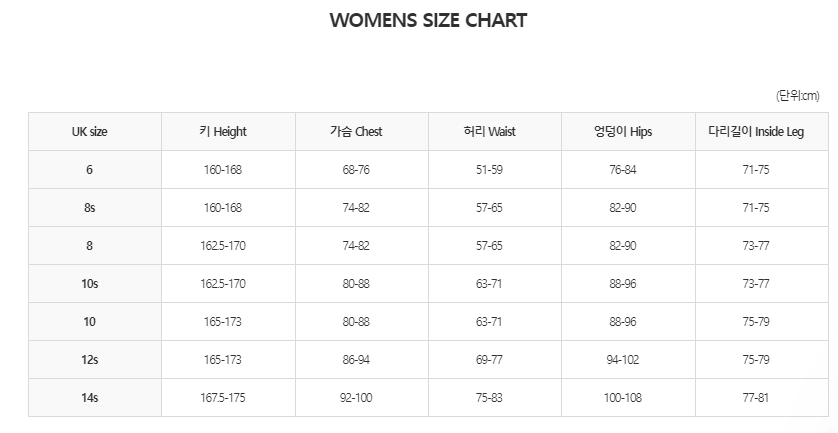Click the 167.5-175 height cell
838x433 pixels.
click(222, 398)
